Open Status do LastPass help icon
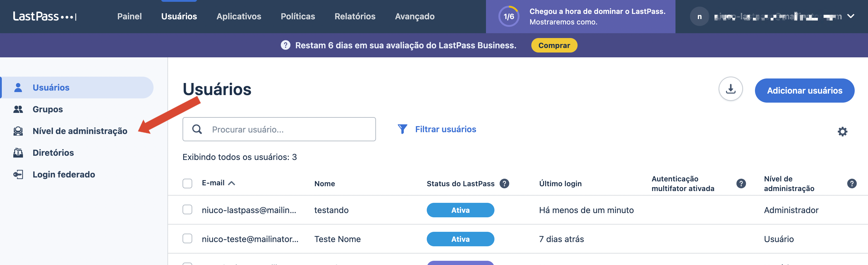 (504, 183)
